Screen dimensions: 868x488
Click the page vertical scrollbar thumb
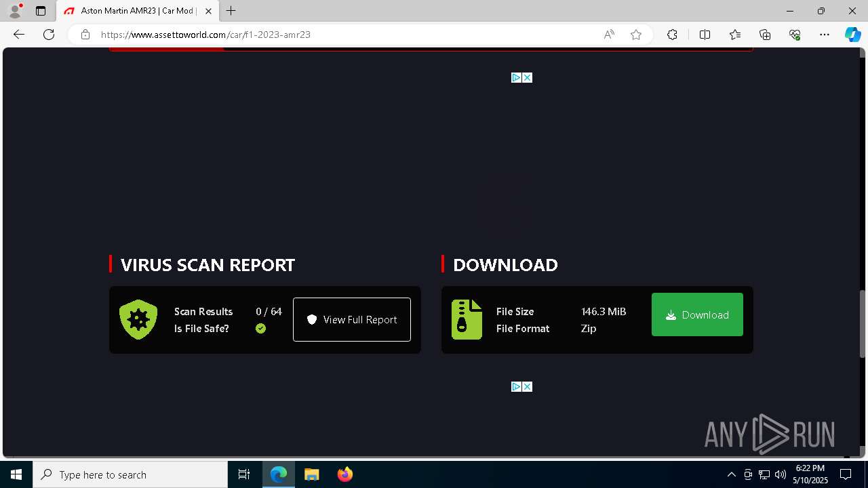point(863,324)
